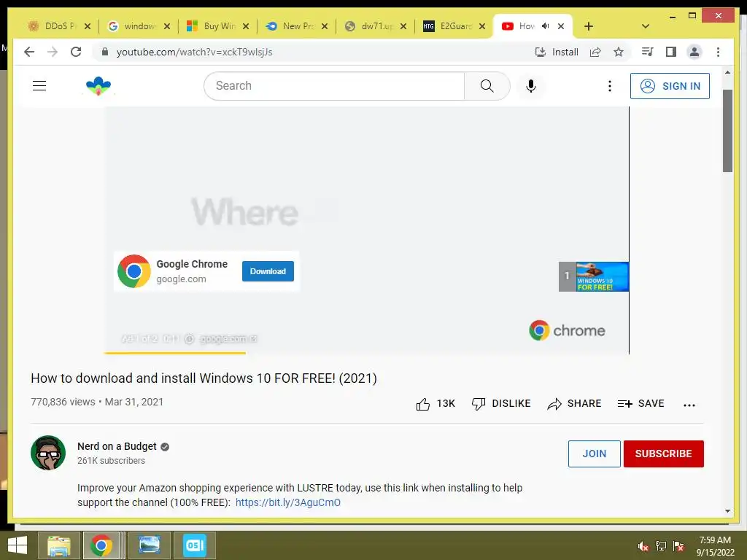This screenshot has height=560, width=747.
Task: Reload the YouTube page
Action: coord(76,52)
